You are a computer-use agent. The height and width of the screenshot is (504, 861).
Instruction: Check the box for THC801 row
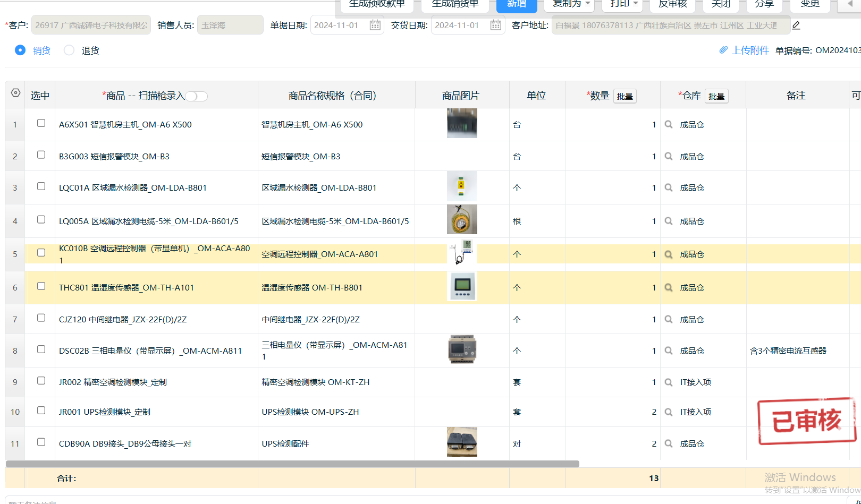41,286
